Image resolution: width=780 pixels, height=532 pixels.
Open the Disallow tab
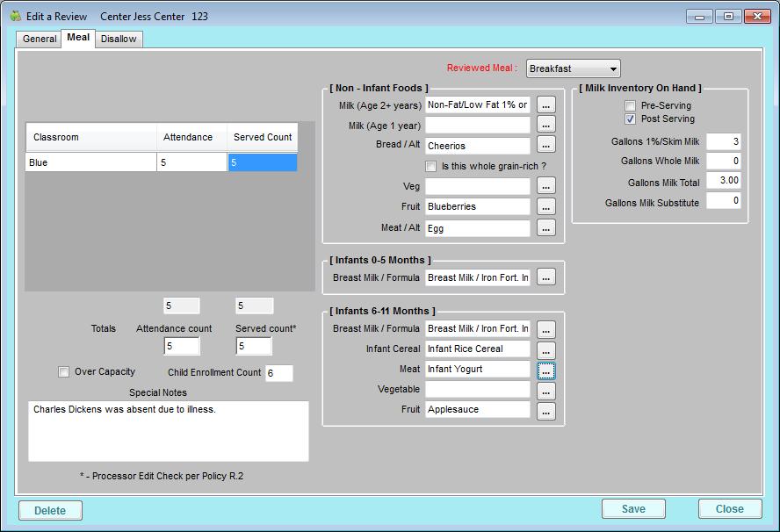tap(119, 39)
